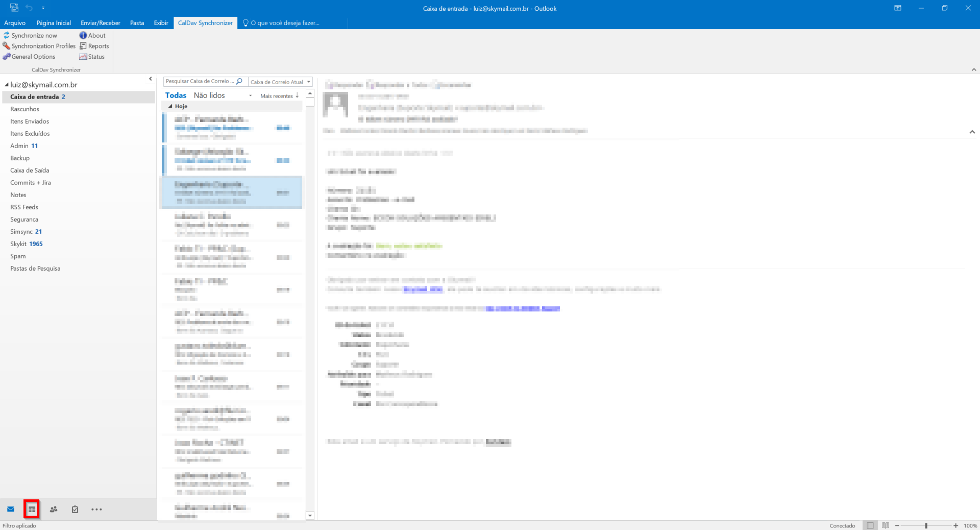980x530 pixels.
Task: Switch to the Enviar/Receber tab
Action: pyautogui.click(x=101, y=23)
